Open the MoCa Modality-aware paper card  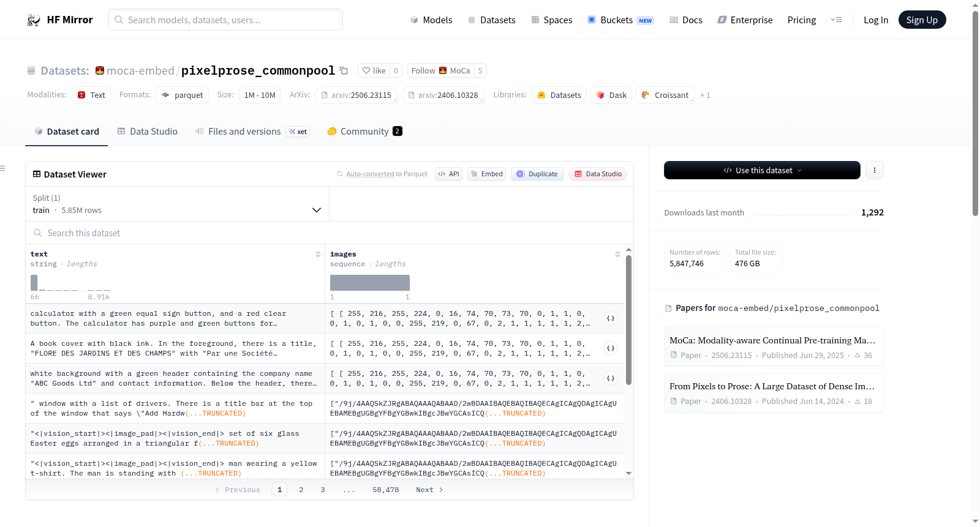coord(774,347)
